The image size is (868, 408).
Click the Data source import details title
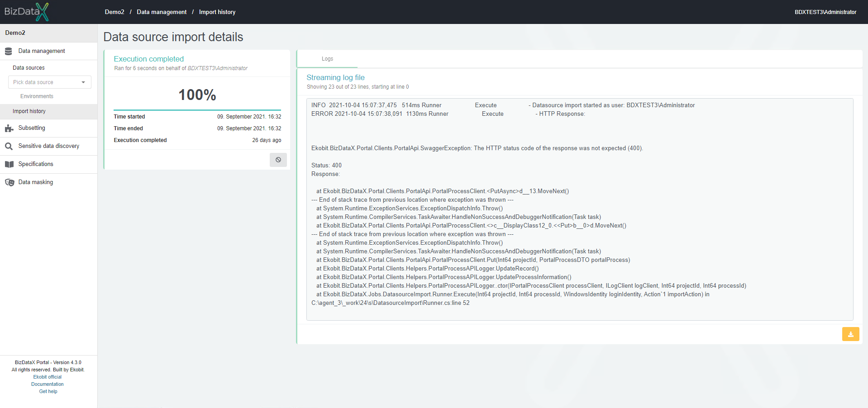(x=173, y=37)
